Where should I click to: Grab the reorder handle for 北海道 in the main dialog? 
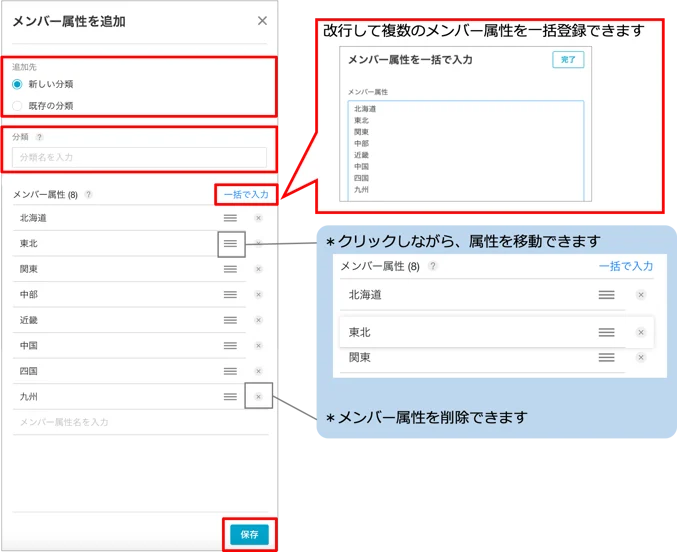pyautogui.click(x=230, y=218)
